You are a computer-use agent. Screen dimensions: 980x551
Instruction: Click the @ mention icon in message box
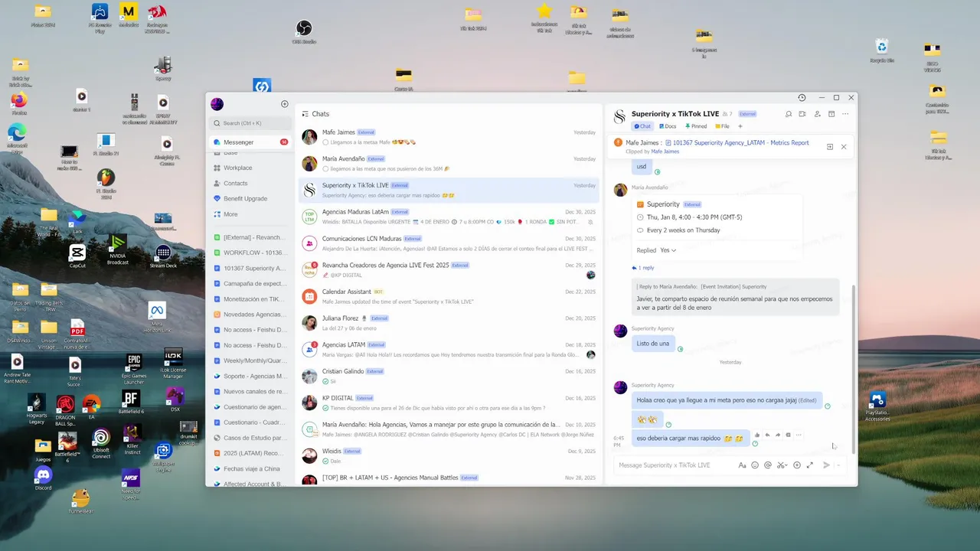(768, 465)
